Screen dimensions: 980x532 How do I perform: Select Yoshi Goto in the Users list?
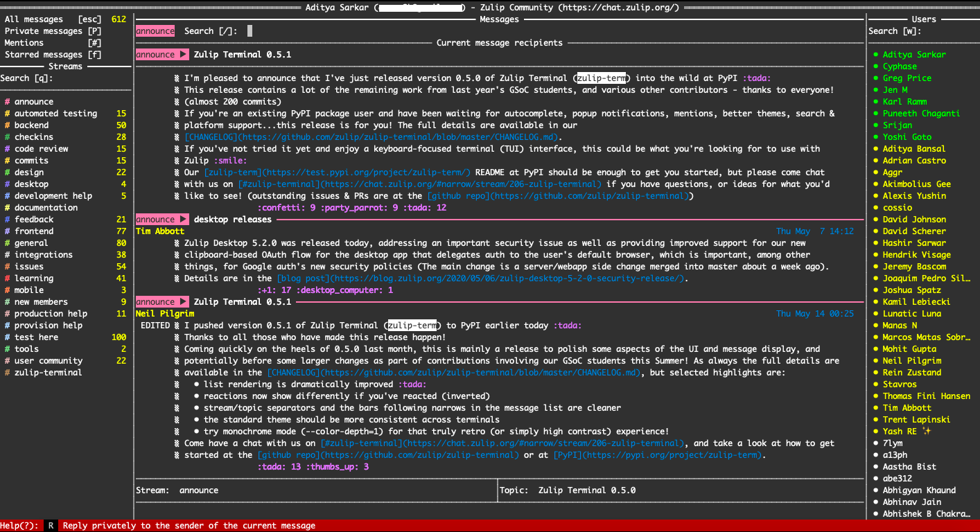click(x=907, y=137)
